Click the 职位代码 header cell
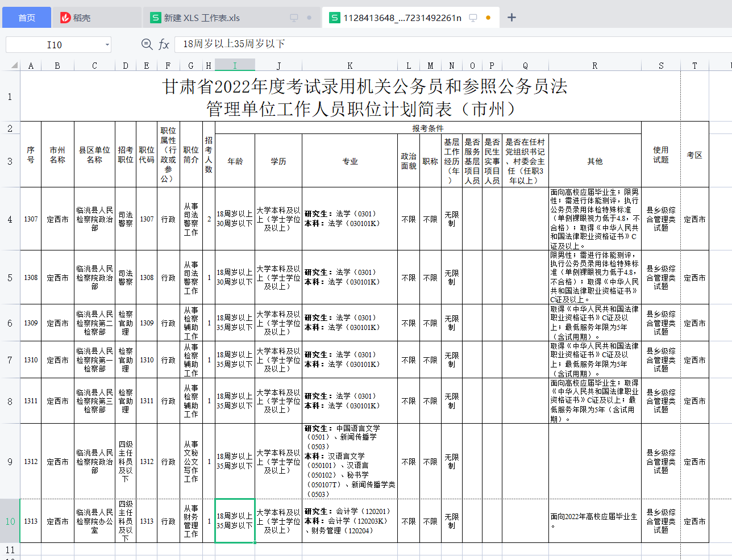 (147, 154)
